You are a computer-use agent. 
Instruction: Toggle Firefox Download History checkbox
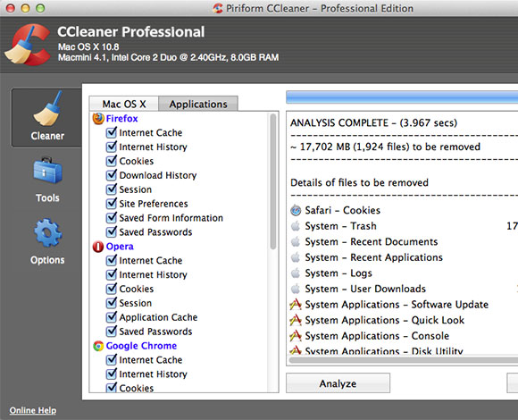[112, 175]
